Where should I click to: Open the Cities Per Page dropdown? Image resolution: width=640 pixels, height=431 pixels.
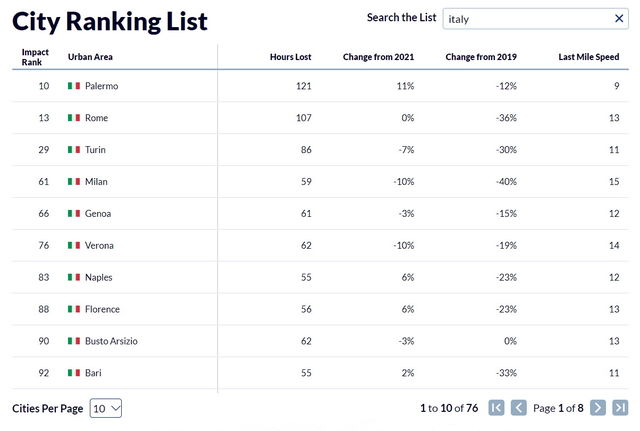(106, 408)
